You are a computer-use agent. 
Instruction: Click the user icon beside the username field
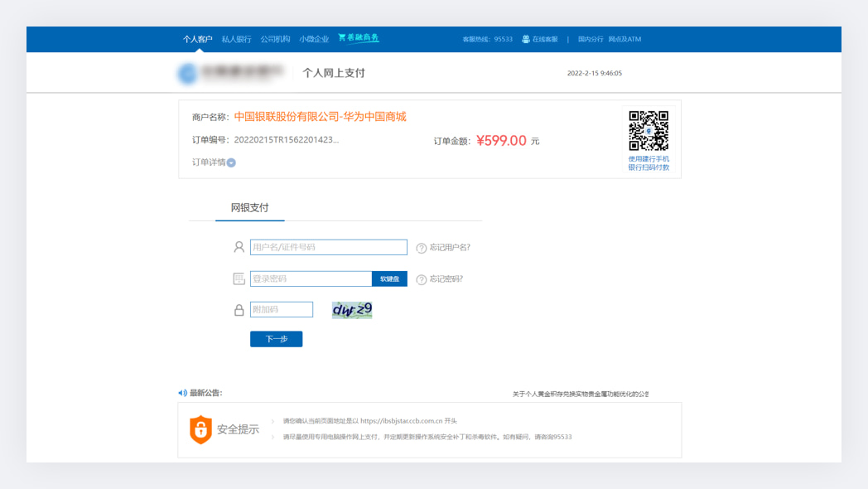[x=239, y=247]
